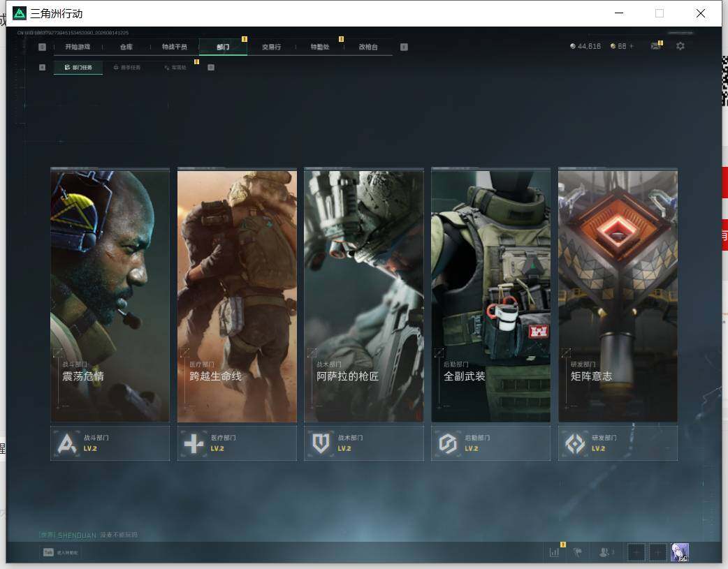Open the 阿萨拉的枪匠 tactical department card
The image size is (728, 569).
click(364, 295)
